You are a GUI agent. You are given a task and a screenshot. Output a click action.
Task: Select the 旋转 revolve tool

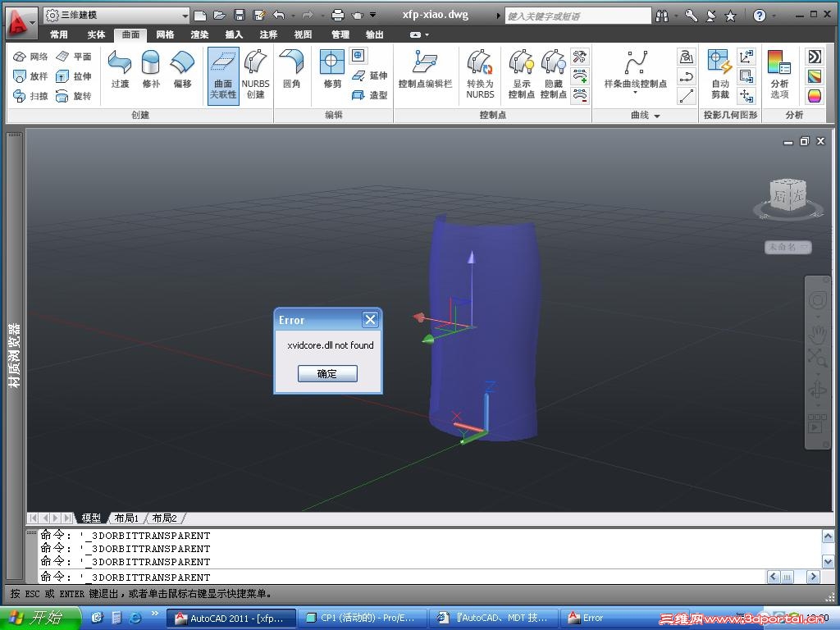click(x=74, y=96)
